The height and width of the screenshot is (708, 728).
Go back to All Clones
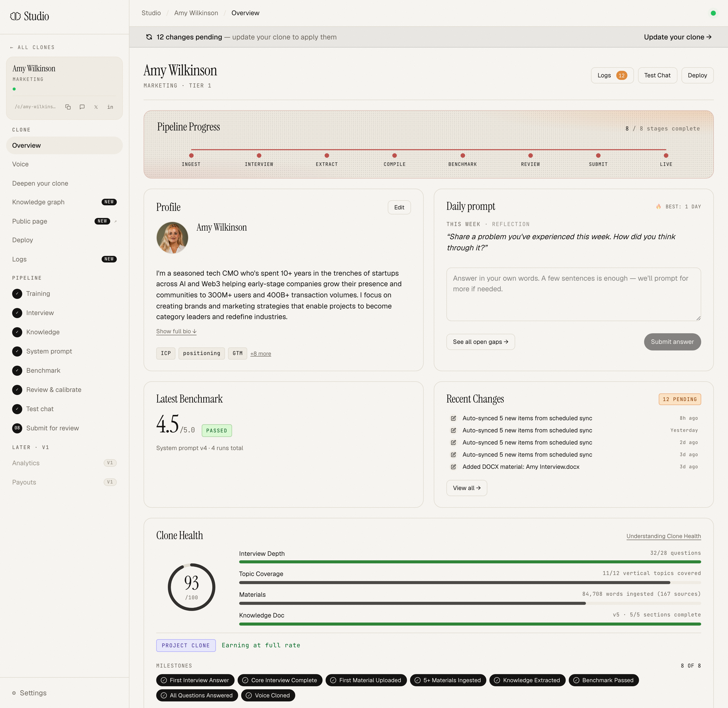[32, 47]
